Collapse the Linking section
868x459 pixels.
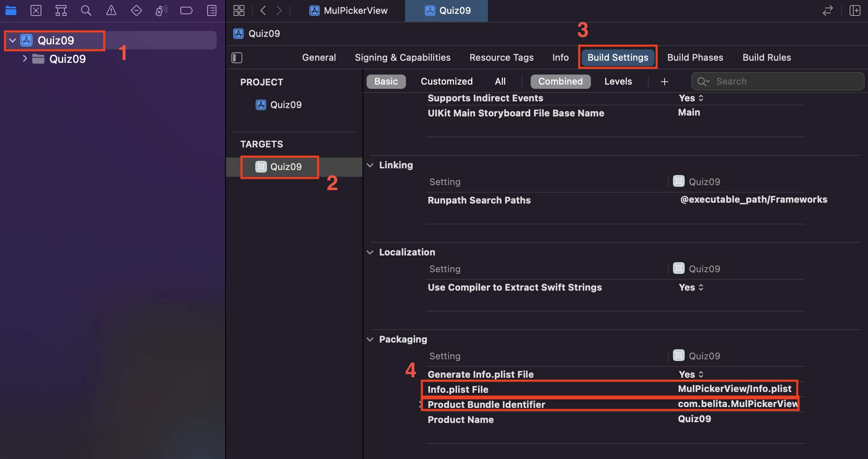(x=370, y=165)
